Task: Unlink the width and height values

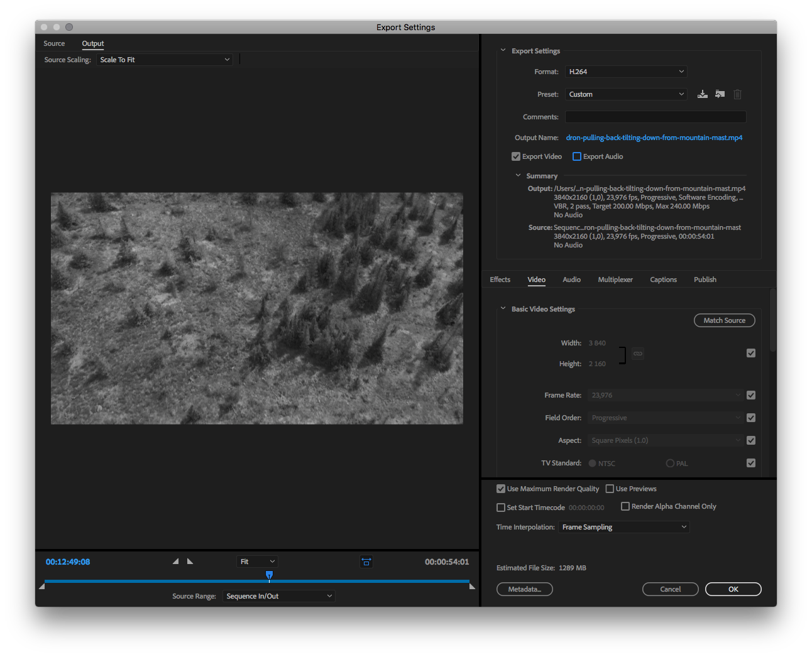Action: point(637,354)
